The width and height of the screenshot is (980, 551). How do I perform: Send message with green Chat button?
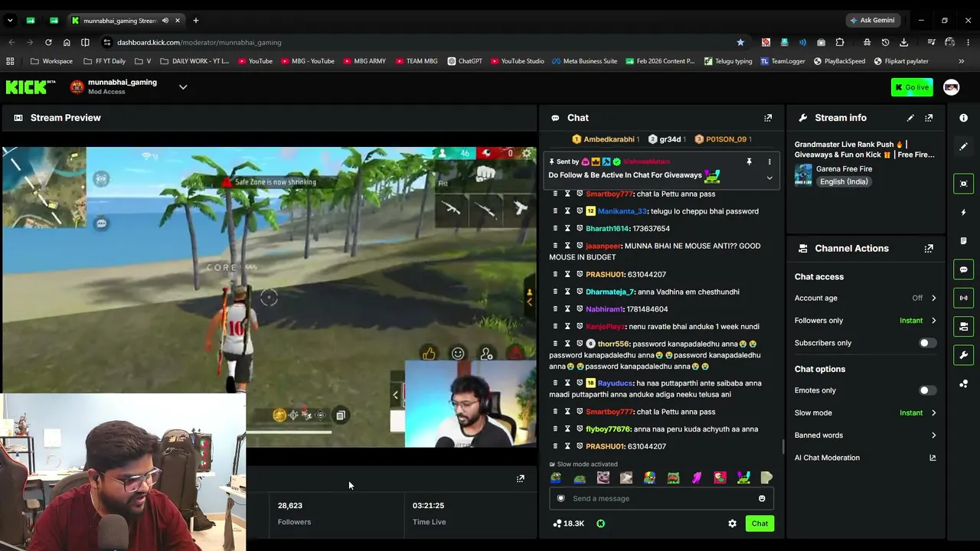pos(759,523)
